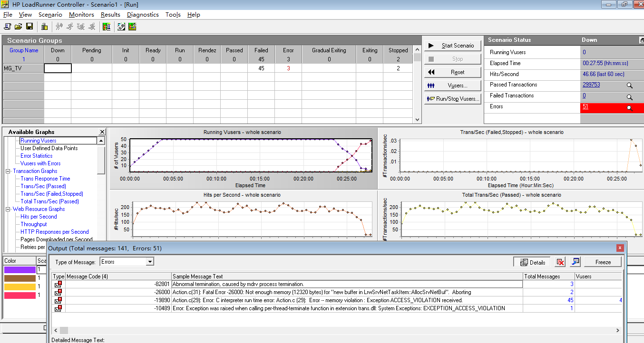Close the Output window with red X
Viewport: 644px width, 343px height.
620,248
